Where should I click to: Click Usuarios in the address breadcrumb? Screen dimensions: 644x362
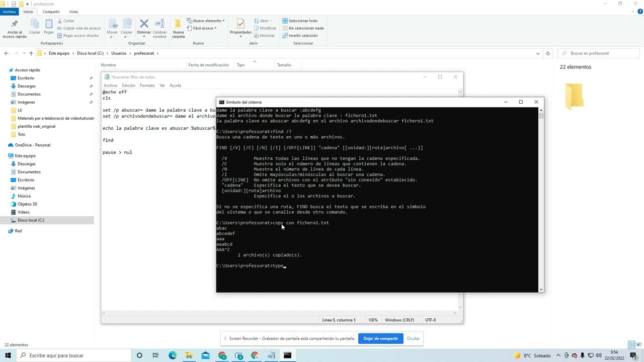tap(119, 53)
